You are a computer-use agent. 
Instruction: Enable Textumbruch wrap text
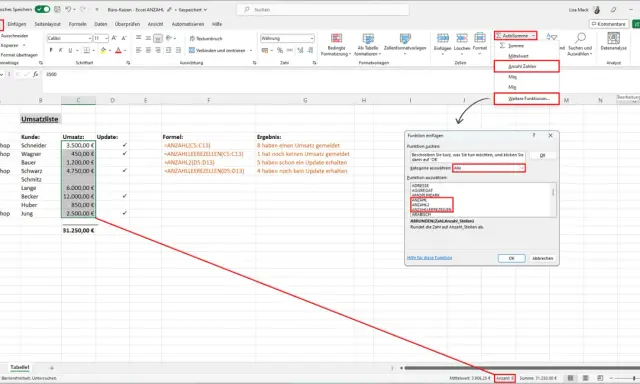[x=206, y=38]
